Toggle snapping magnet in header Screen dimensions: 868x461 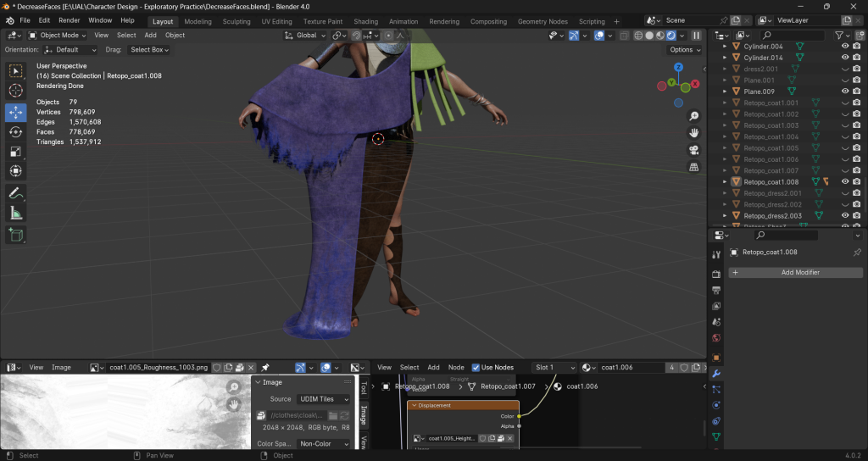click(356, 36)
